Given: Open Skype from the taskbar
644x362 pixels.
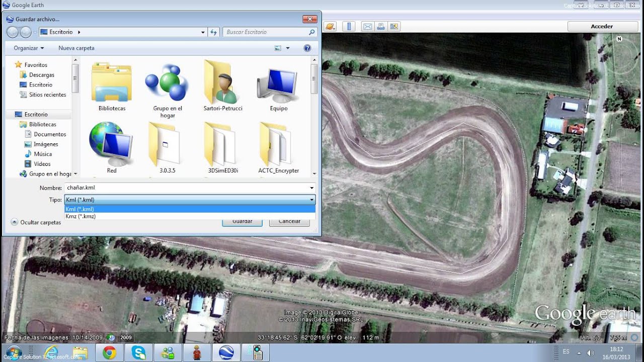Looking at the screenshot, I should 138,352.
